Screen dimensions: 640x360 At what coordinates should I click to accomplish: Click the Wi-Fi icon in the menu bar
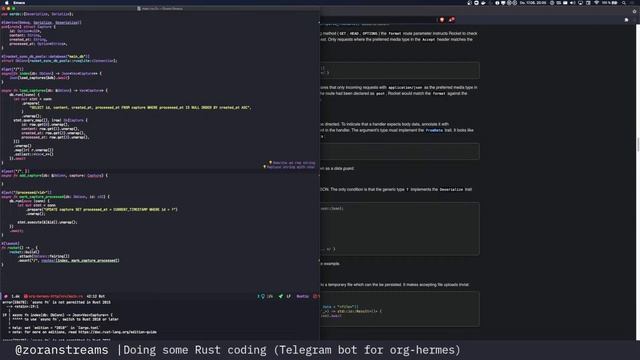[597, 3]
